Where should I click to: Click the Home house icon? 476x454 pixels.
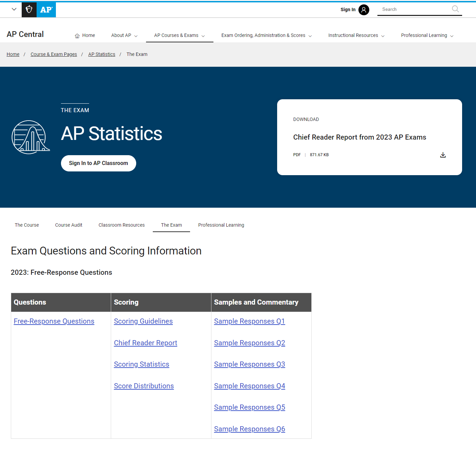click(x=77, y=36)
